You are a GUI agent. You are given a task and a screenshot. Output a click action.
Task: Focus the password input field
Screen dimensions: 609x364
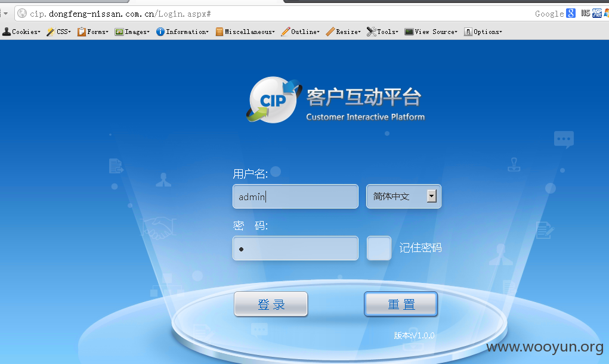pyautogui.click(x=295, y=248)
